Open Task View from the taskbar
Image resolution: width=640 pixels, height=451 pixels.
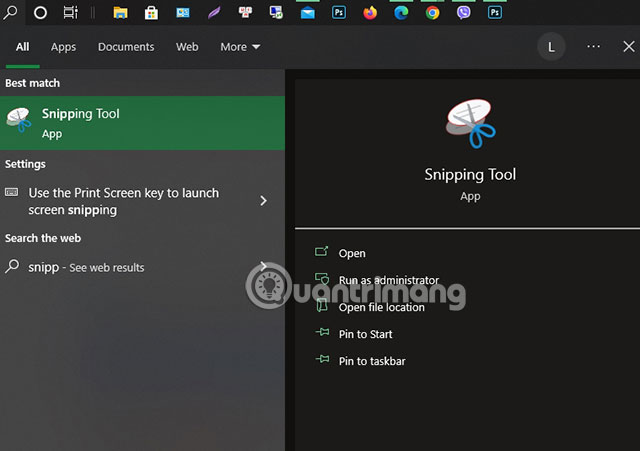(70, 13)
